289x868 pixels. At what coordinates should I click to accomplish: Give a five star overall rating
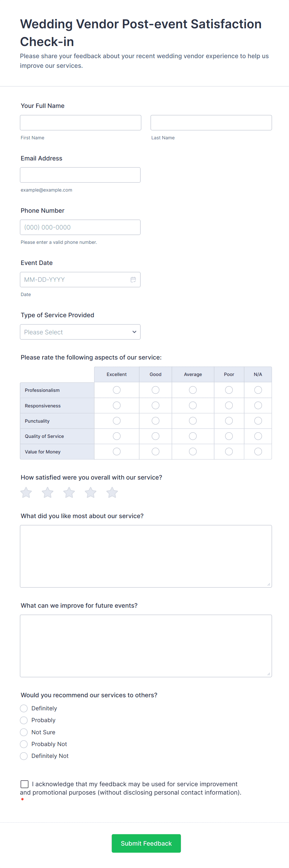pos(112,493)
